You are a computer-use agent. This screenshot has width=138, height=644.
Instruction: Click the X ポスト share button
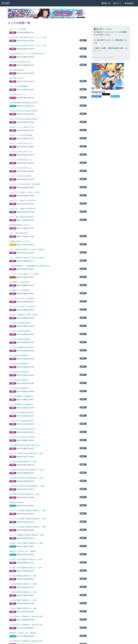[x=106, y=94]
